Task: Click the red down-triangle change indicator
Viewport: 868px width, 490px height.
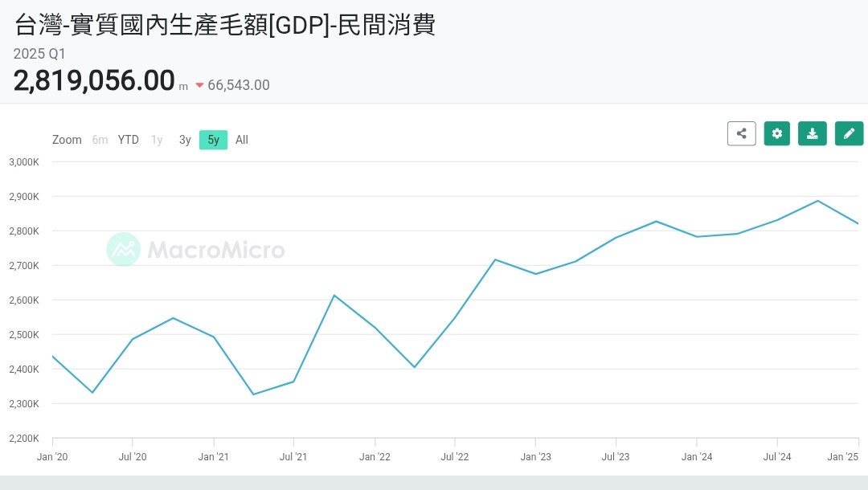Action: 199,85
